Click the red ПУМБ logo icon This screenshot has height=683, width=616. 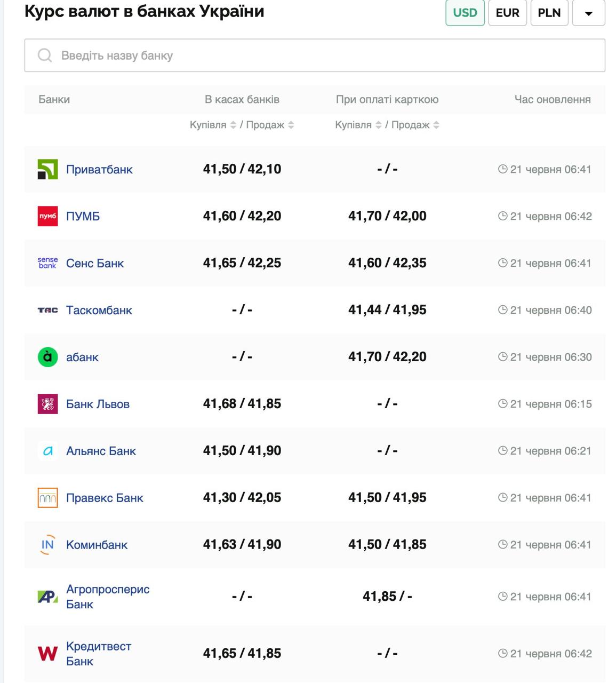click(47, 216)
